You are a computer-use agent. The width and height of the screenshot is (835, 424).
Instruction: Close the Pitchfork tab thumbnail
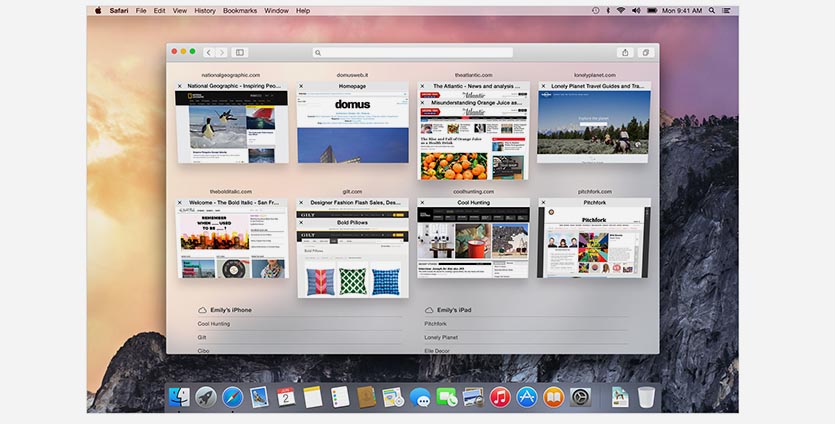pos(543,203)
